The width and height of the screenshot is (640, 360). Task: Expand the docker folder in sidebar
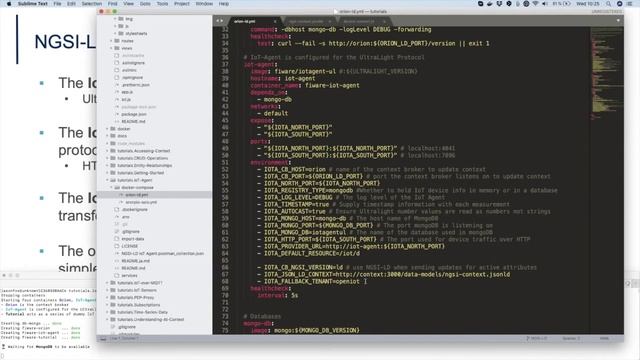coord(108,129)
